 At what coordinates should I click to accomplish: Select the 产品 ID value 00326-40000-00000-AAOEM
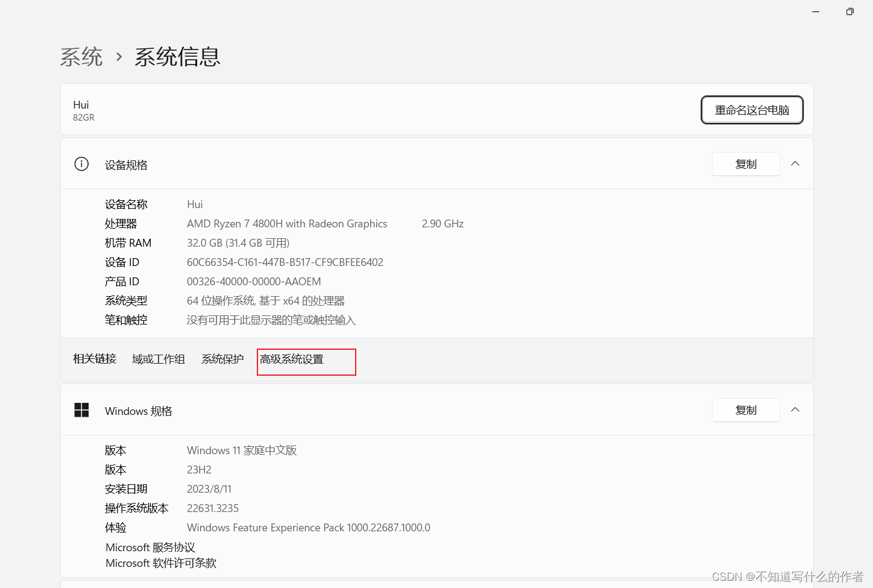pyautogui.click(x=254, y=282)
